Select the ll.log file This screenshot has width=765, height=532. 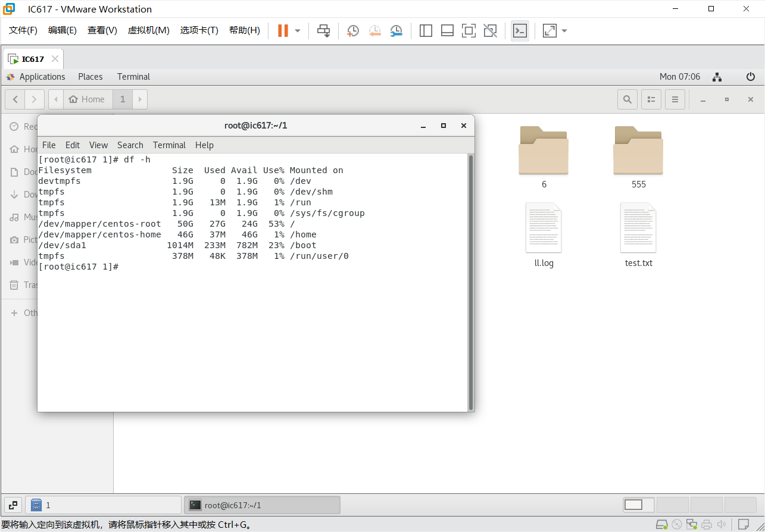pyautogui.click(x=544, y=235)
